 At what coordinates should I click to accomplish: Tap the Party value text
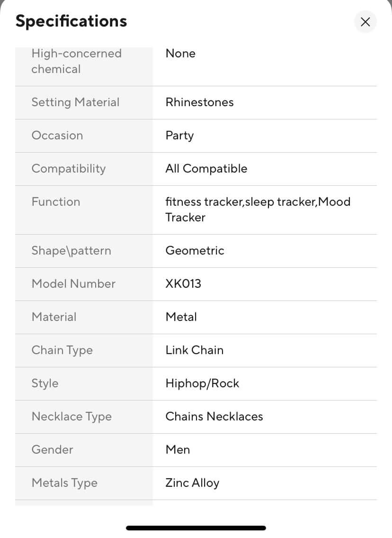[x=179, y=136]
